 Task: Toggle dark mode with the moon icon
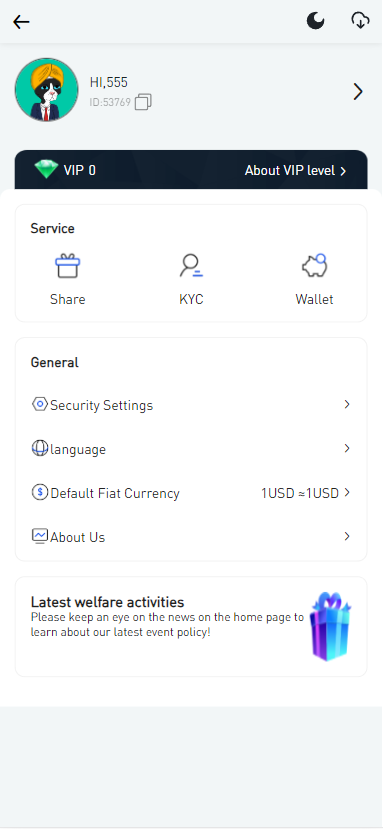click(x=315, y=21)
